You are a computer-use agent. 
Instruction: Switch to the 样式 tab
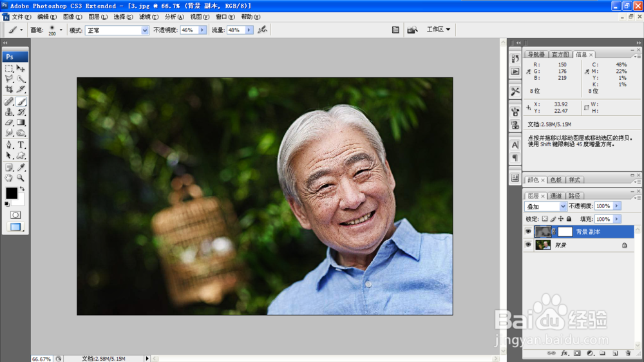point(574,180)
